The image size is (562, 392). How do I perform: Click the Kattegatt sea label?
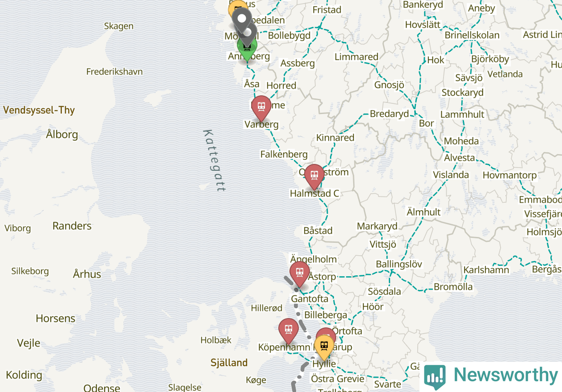coord(215,161)
